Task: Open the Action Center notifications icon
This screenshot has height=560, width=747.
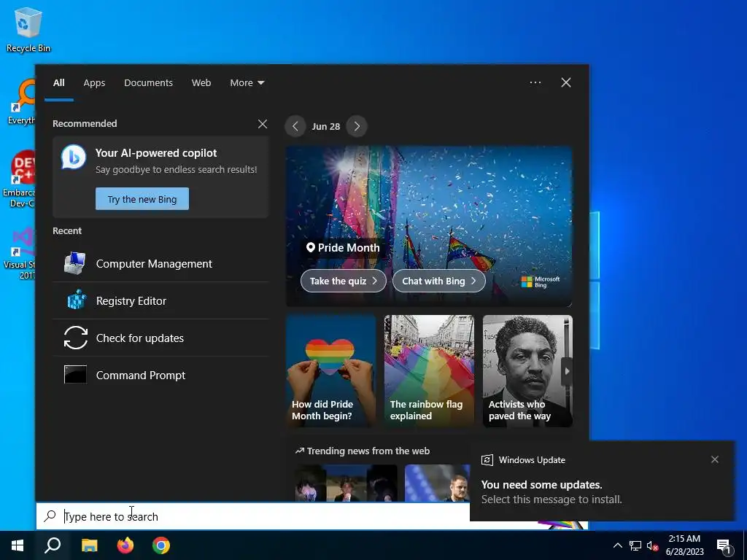Action: tap(723, 545)
